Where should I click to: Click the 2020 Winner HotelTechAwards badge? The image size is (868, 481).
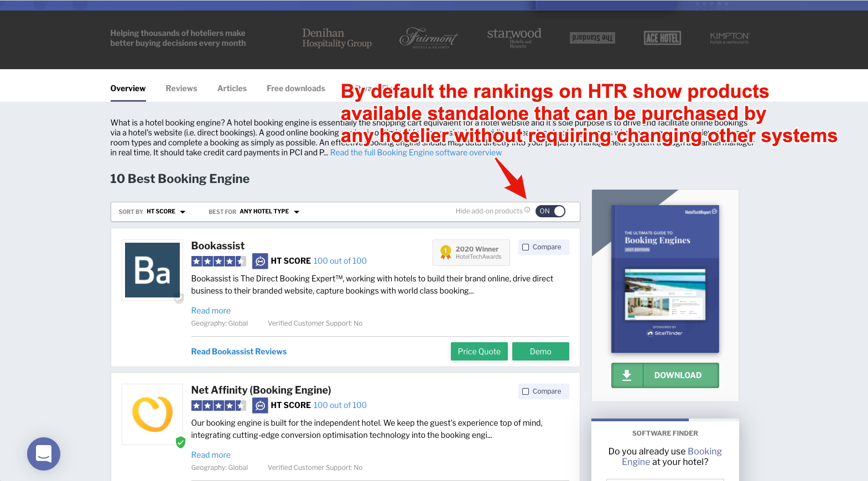point(471,253)
